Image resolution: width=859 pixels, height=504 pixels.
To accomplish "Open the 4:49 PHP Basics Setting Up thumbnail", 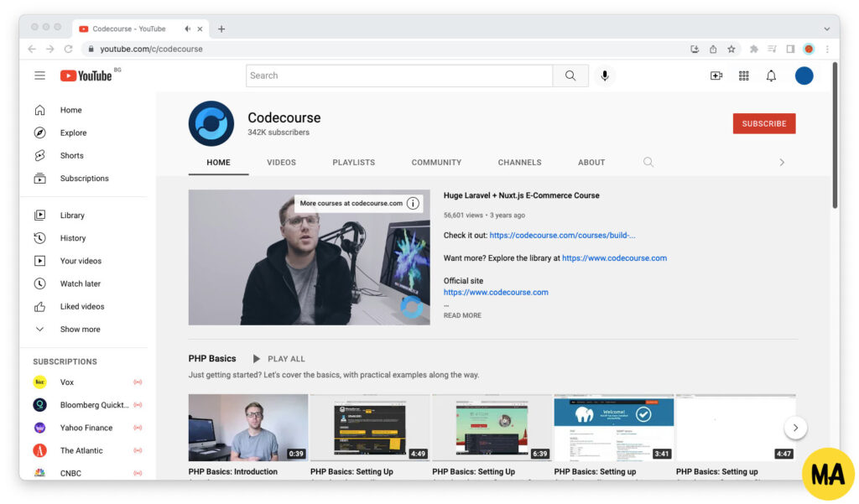I will click(x=370, y=428).
